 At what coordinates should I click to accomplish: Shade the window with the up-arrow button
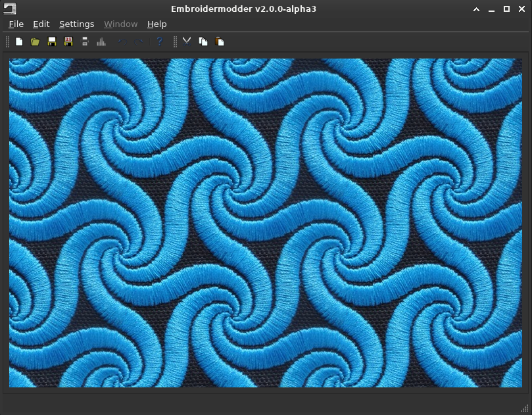(x=476, y=9)
